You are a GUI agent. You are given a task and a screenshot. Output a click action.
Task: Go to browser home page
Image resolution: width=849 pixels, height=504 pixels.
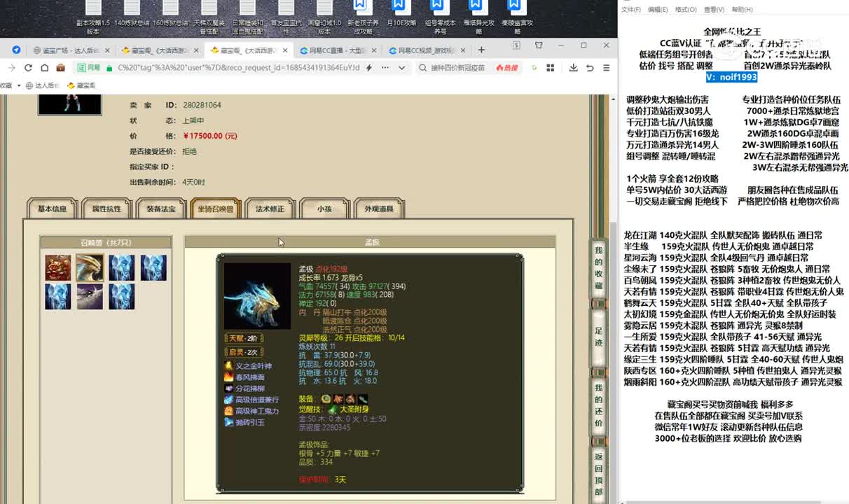click(x=44, y=68)
